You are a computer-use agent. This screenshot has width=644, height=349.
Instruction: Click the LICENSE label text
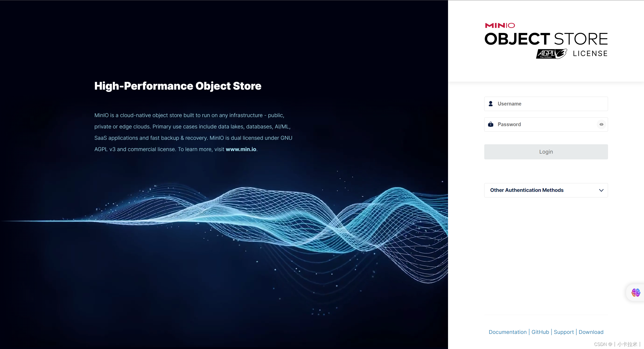point(590,54)
